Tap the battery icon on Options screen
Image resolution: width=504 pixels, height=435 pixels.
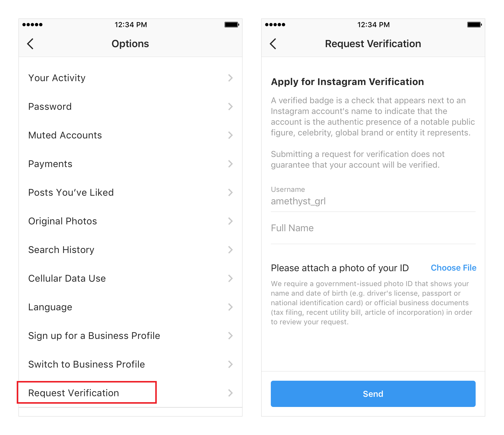pyautogui.click(x=232, y=24)
